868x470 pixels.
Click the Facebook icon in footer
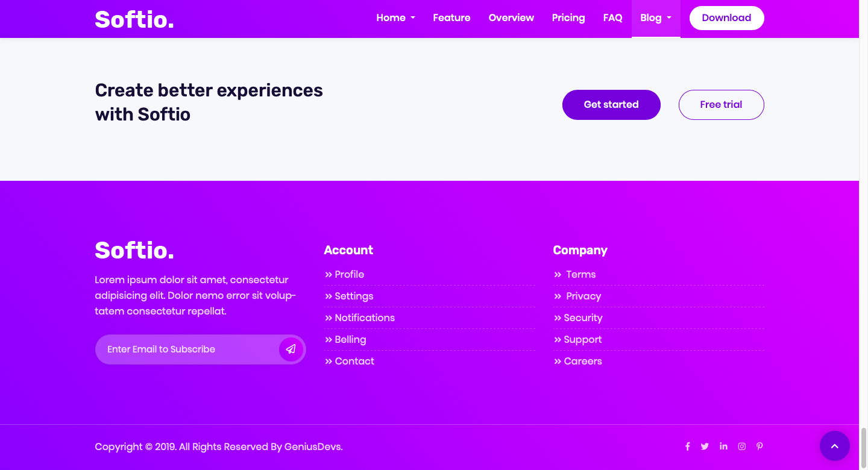[x=687, y=446]
